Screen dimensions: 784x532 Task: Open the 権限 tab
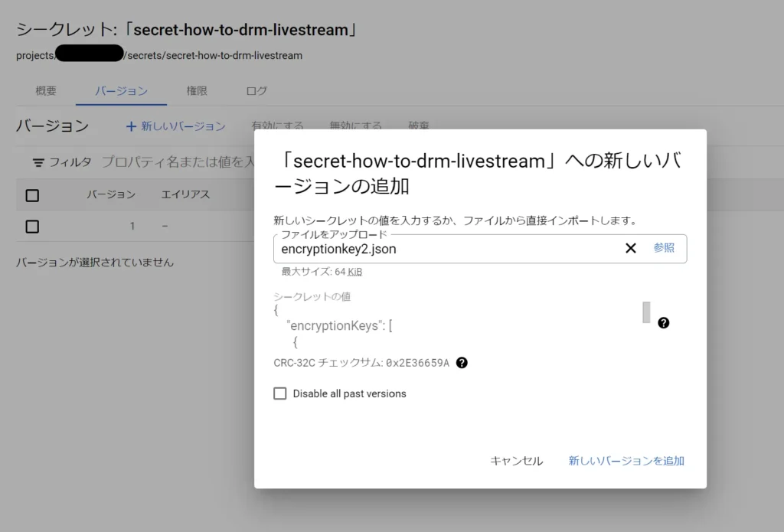pos(197,91)
